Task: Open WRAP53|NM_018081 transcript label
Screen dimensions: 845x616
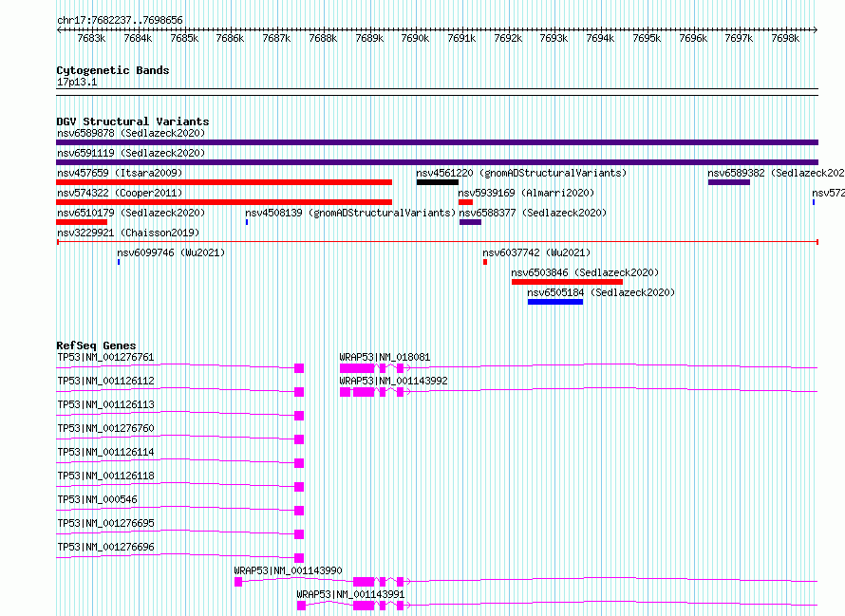Action: (385, 357)
